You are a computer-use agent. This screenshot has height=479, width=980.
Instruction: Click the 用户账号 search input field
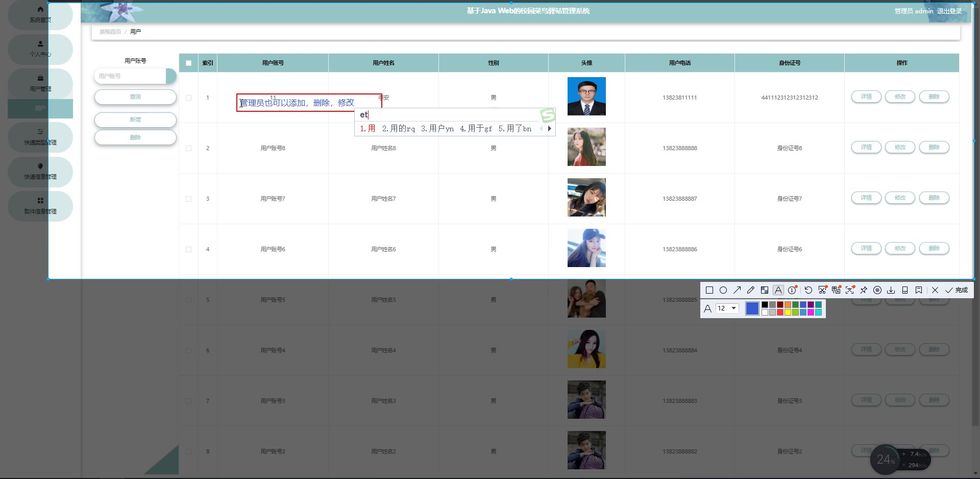coord(131,76)
